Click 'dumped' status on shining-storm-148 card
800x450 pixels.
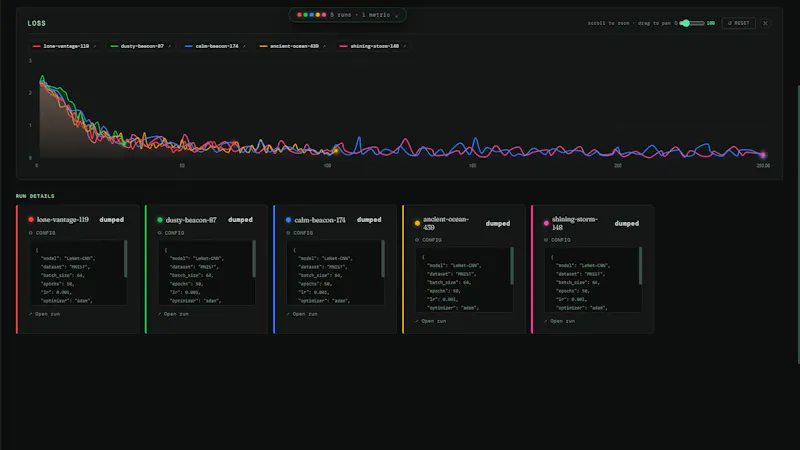coord(627,223)
